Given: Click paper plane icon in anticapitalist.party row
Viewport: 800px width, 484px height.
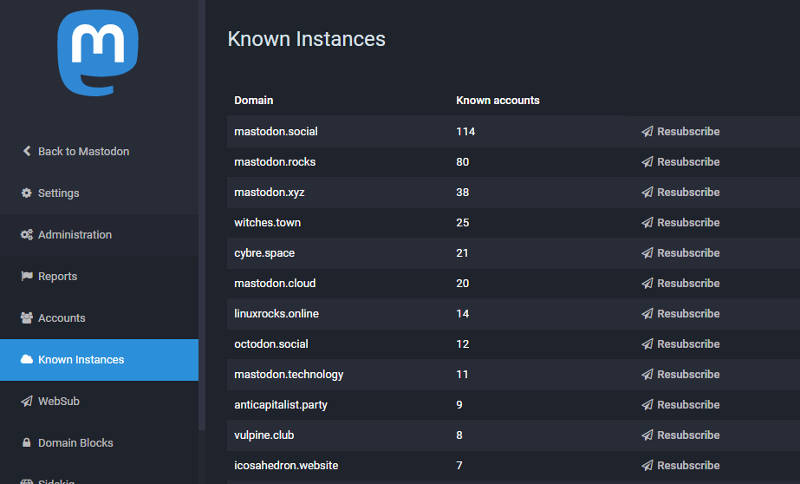Looking at the screenshot, I should click(647, 404).
